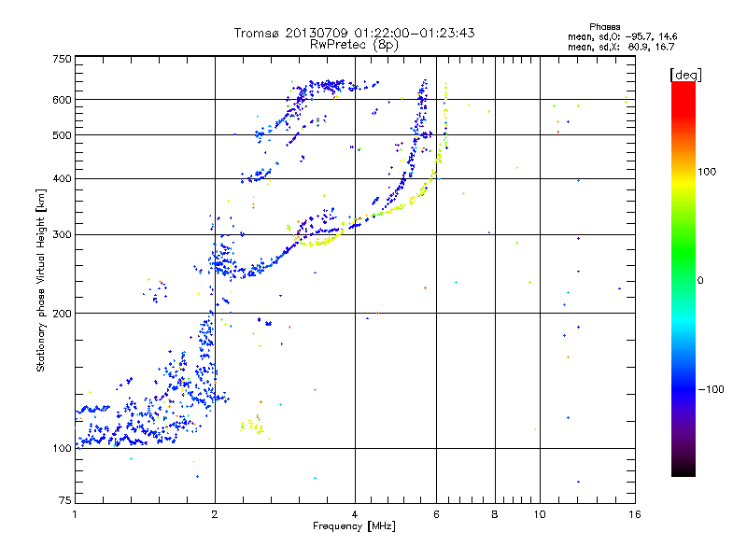The height and width of the screenshot is (560, 747).
Task: Click the y-axis '400' tick label
Action: [63, 179]
